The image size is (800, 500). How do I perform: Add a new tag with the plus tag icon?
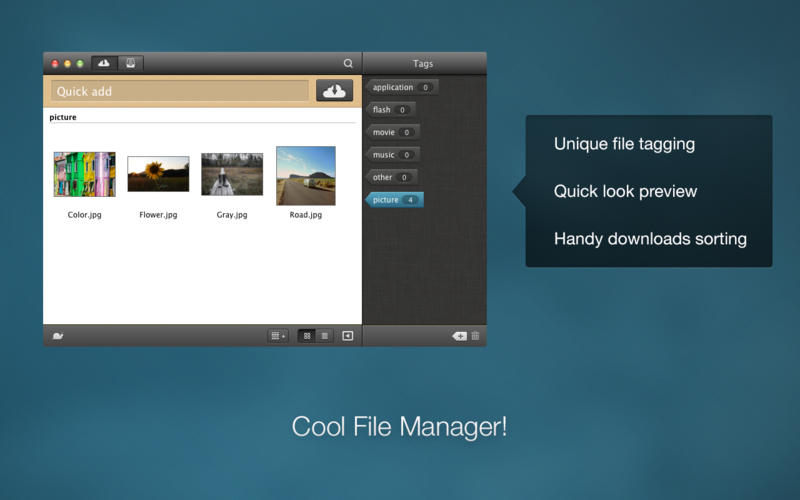[459, 336]
